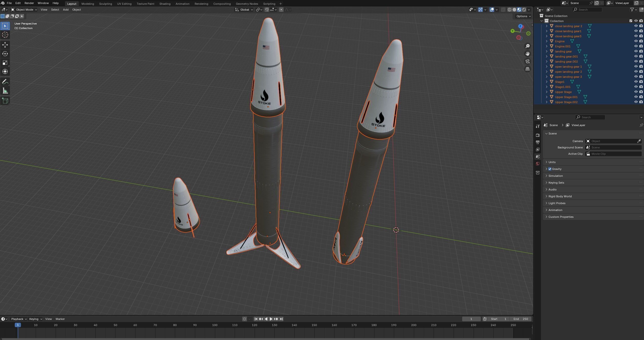Screen dimensions: 644x340
Task: Select the Cursor tool in toolbar
Action: [x=5, y=35]
